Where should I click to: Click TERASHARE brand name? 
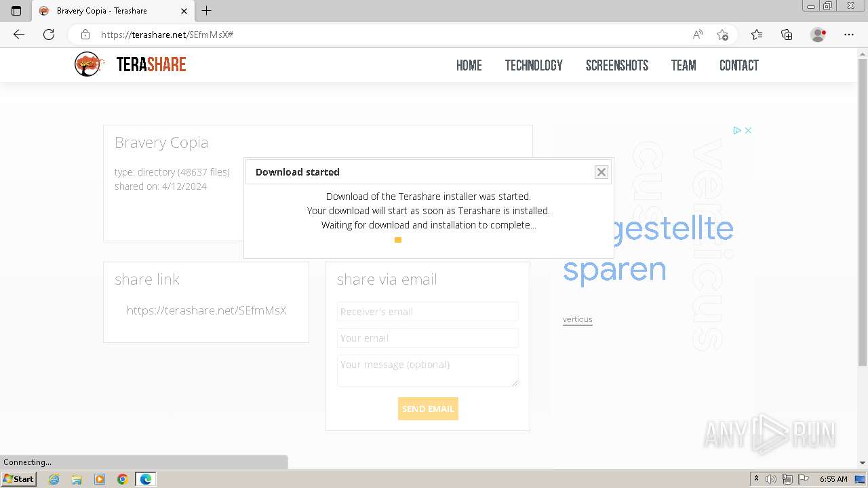click(x=151, y=64)
